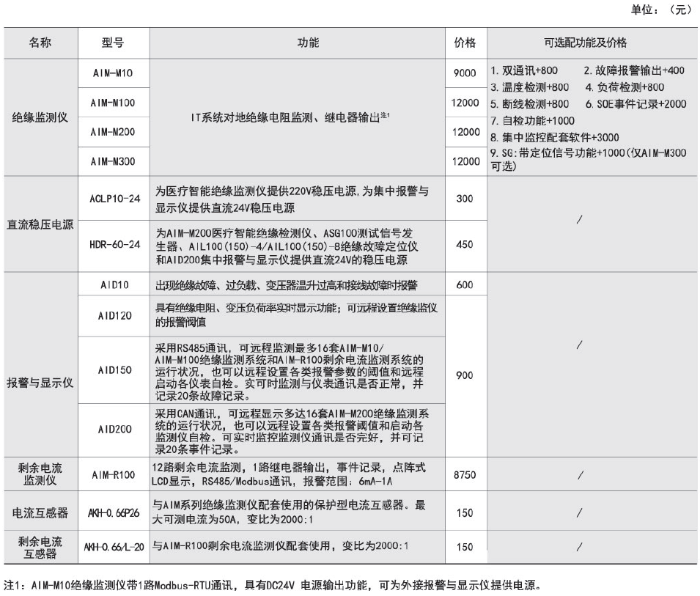This screenshot has height=596, width=700.
Task: Select the HDR-60-24 model cell
Action: (x=114, y=245)
